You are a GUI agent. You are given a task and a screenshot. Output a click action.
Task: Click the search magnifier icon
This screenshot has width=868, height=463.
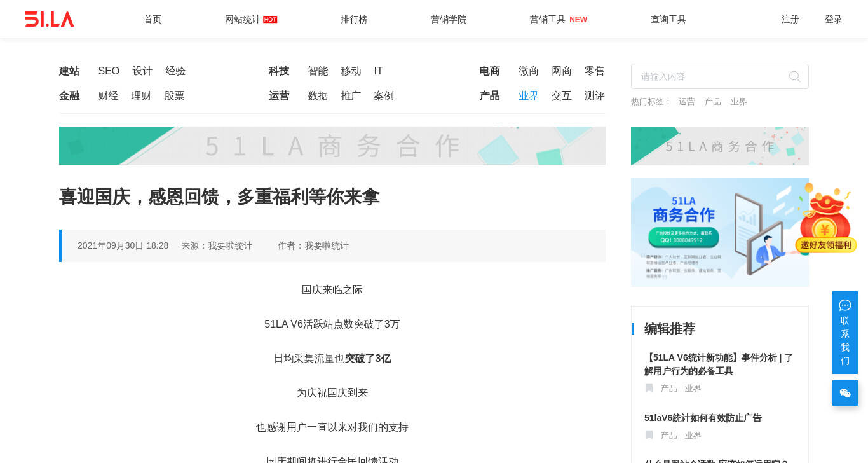point(794,76)
